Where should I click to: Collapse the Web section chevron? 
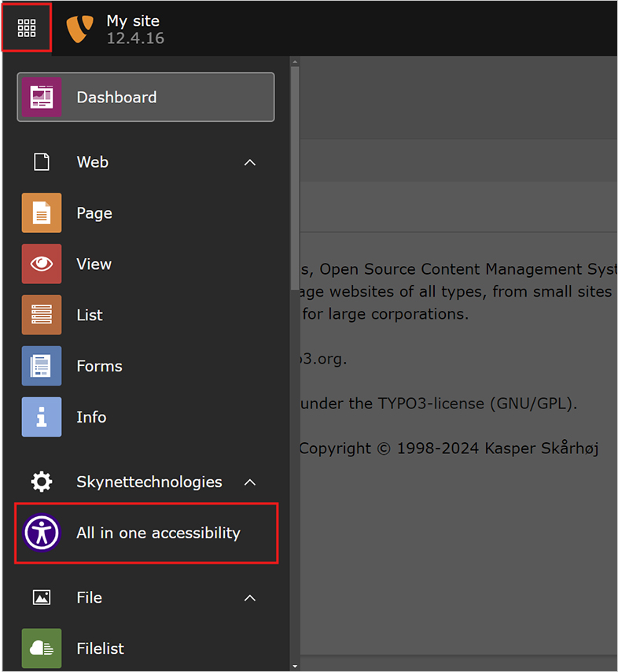(x=250, y=162)
